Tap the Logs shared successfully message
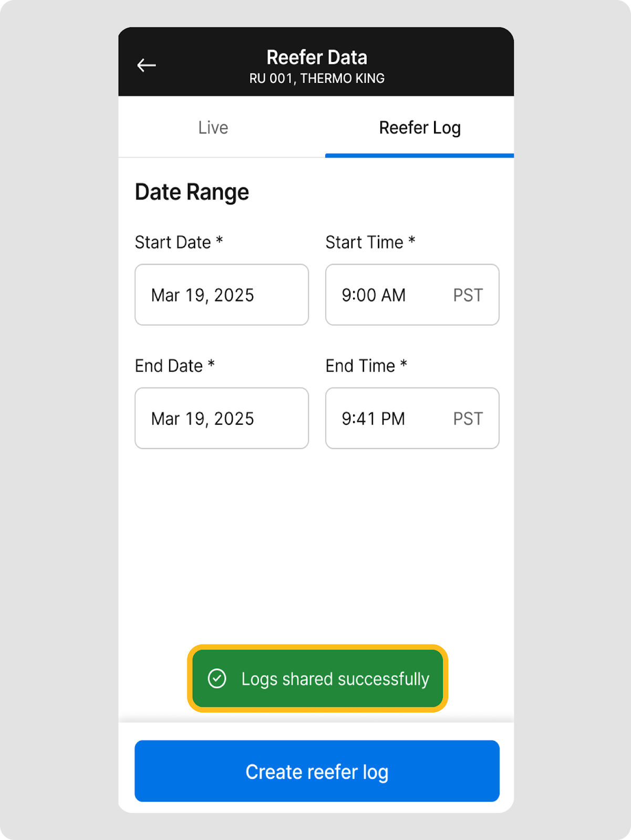The height and width of the screenshot is (840, 631). coord(335,679)
